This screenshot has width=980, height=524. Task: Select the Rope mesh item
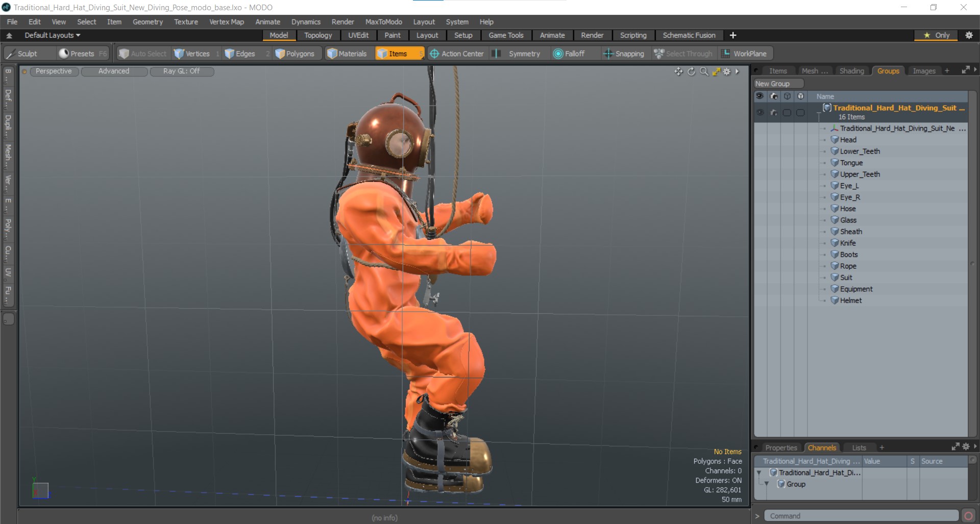[x=848, y=266]
